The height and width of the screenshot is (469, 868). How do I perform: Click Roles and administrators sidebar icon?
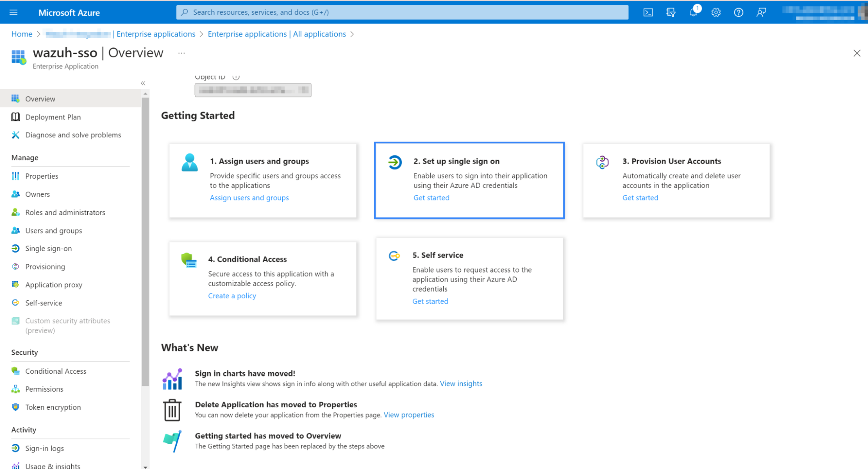pos(16,212)
